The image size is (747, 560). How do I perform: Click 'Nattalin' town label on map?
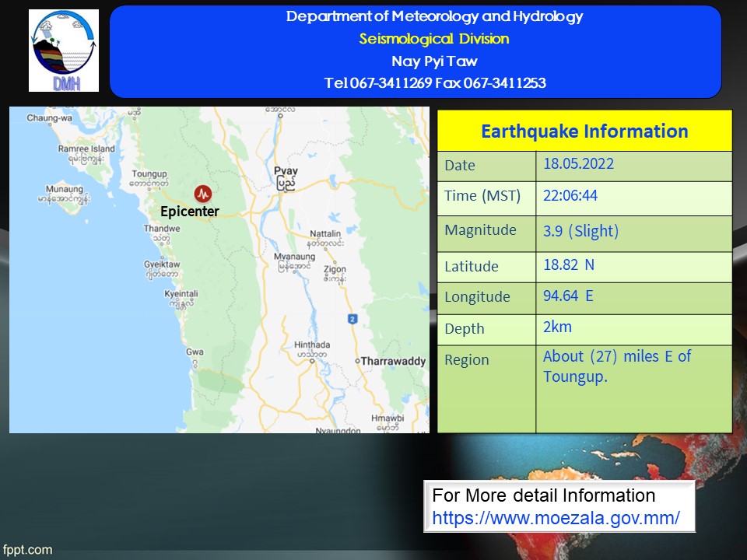tap(325, 234)
